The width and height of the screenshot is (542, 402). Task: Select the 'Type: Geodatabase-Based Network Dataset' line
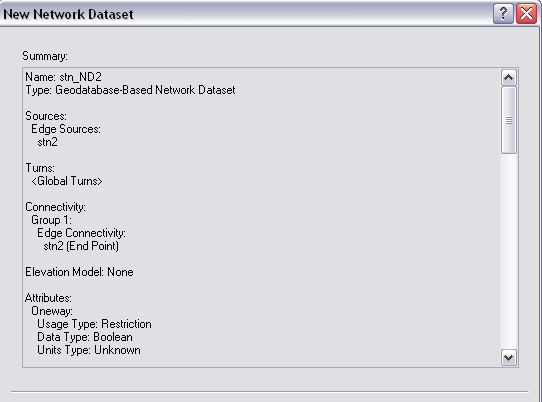coord(130,90)
